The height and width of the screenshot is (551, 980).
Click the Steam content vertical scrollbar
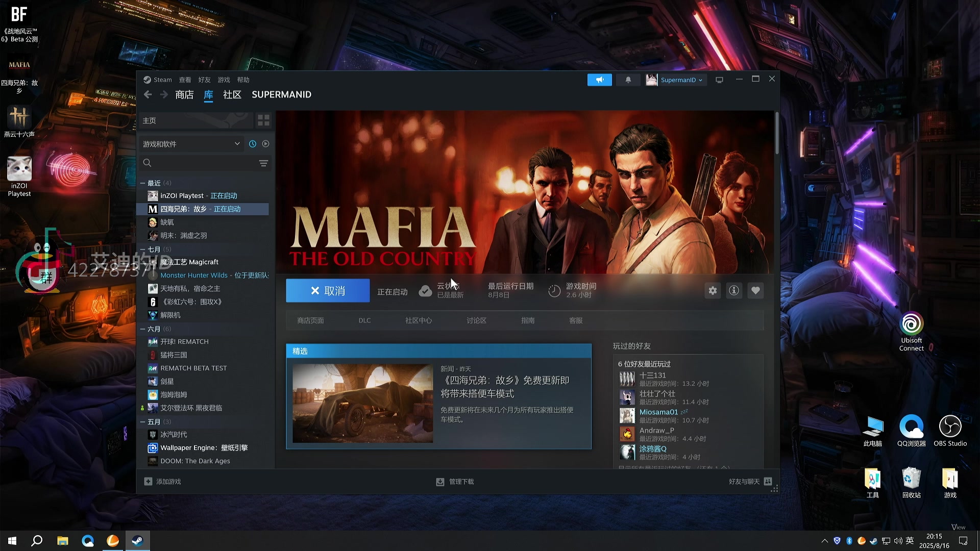[x=777, y=133]
